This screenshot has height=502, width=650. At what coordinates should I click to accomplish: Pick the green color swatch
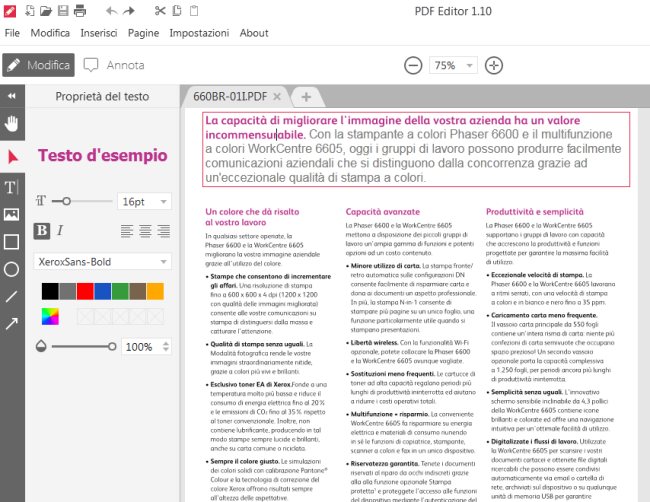tap(120, 291)
